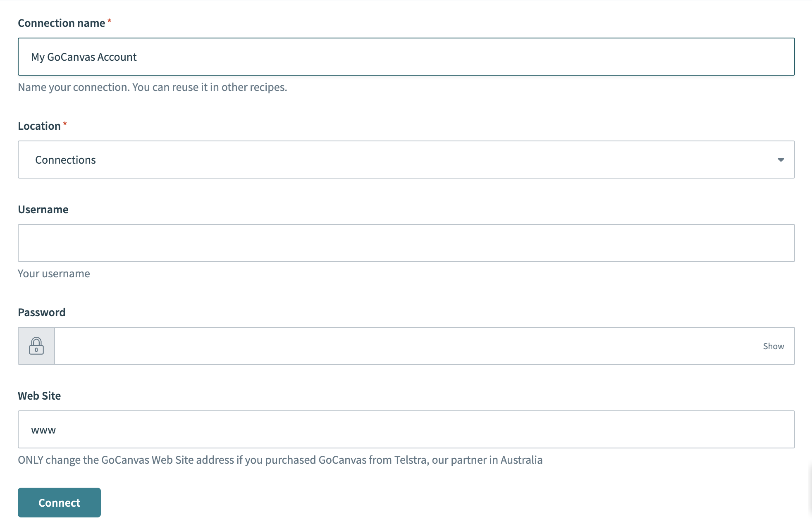Click the Connection name label
The width and height of the screenshot is (812, 529).
[61, 23]
